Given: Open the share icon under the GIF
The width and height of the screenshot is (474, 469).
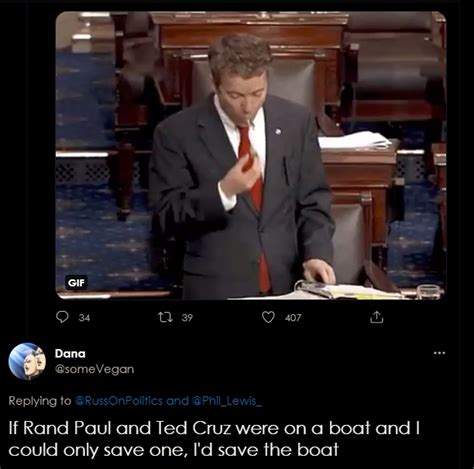Looking at the screenshot, I should 377,317.
